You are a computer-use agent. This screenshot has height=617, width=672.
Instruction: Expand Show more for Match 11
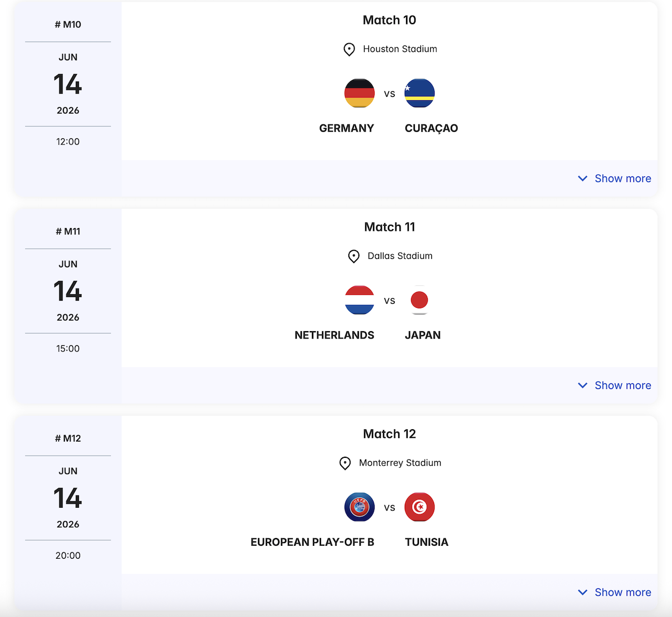[x=615, y=385]
